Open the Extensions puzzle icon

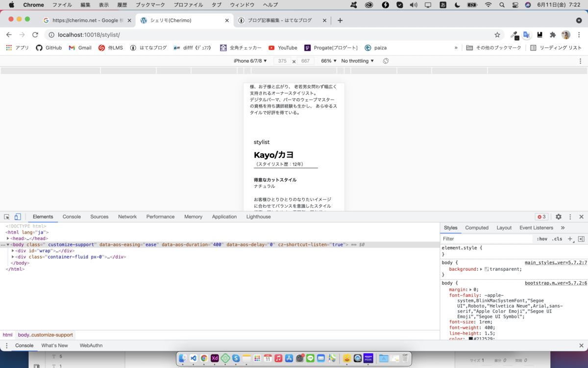pyautogui.click(x=553, y=35)
